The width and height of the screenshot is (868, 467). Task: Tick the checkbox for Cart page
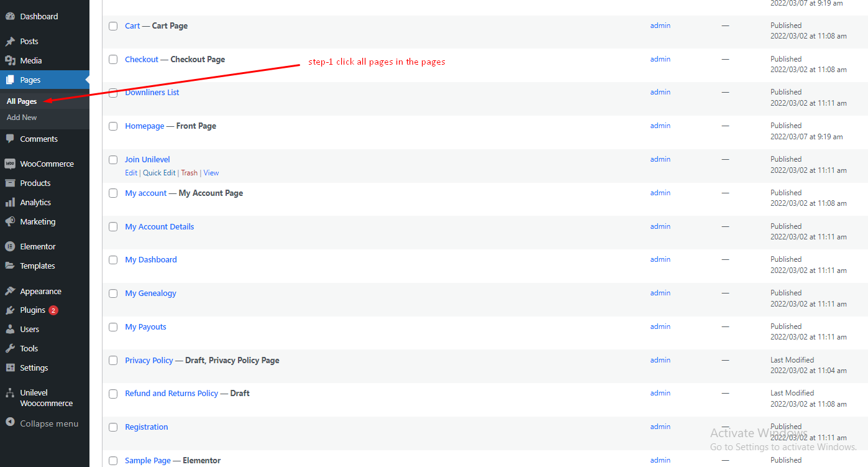(x=113, y=26)
